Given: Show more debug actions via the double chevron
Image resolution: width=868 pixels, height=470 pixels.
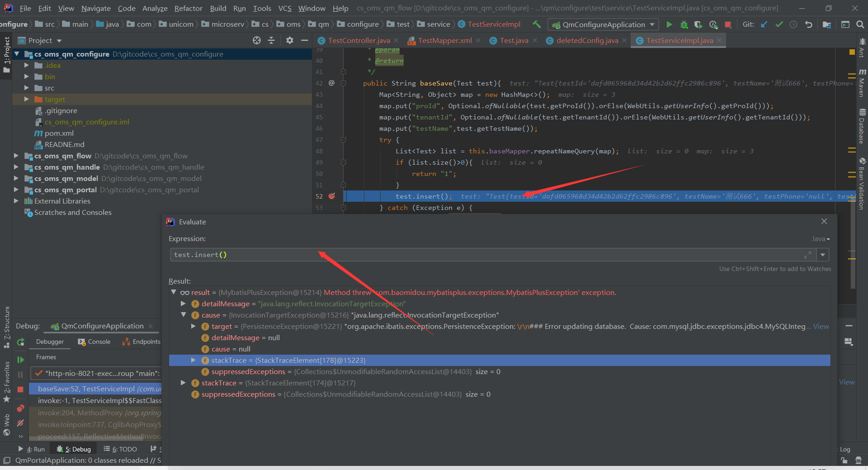Looking at the screenshot, I should pos(20,437).
